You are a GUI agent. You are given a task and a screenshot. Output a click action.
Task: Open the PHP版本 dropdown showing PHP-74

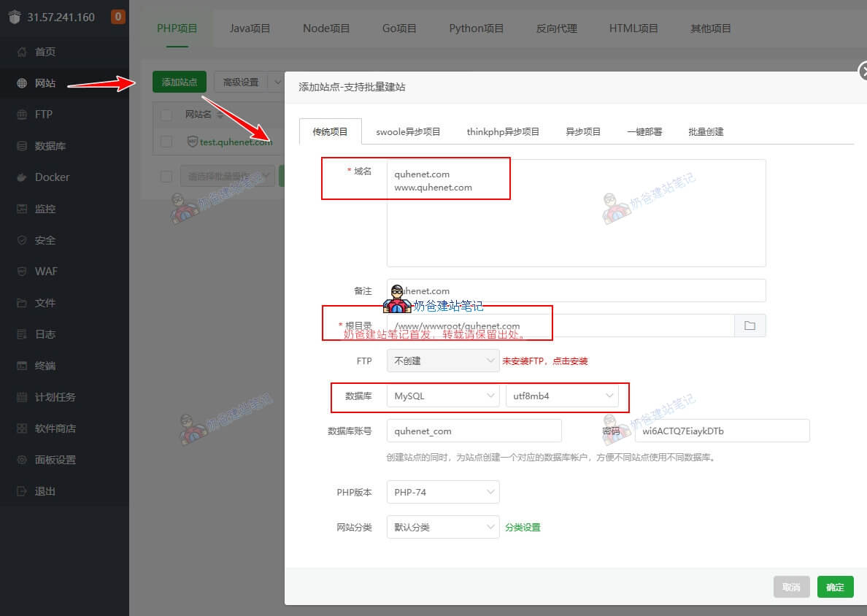click(442, 492)
